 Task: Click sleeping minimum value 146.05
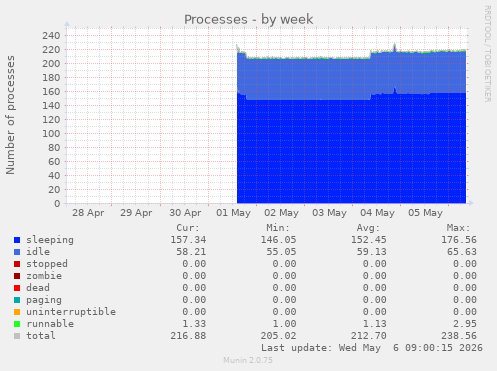tap(278, 240)
